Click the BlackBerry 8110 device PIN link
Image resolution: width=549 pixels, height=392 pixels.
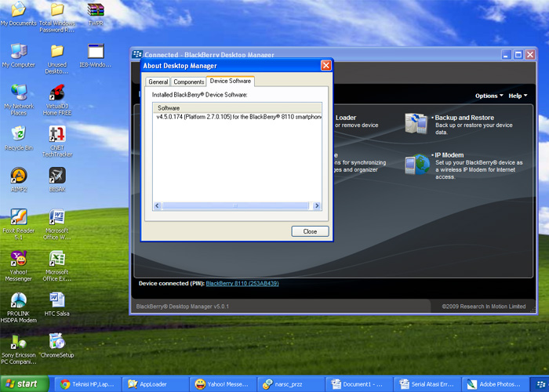(x=242, y=283)
